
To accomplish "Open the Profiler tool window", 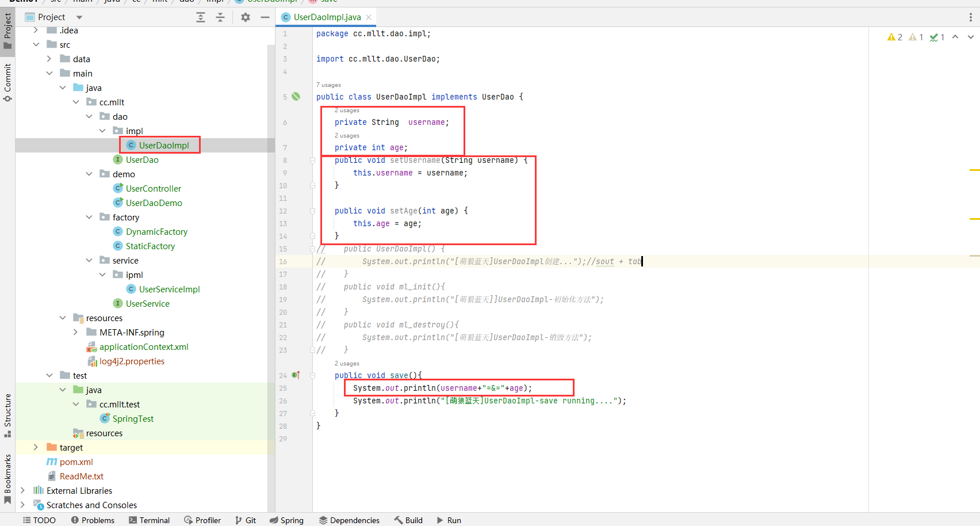I will (x=202, y=520).
